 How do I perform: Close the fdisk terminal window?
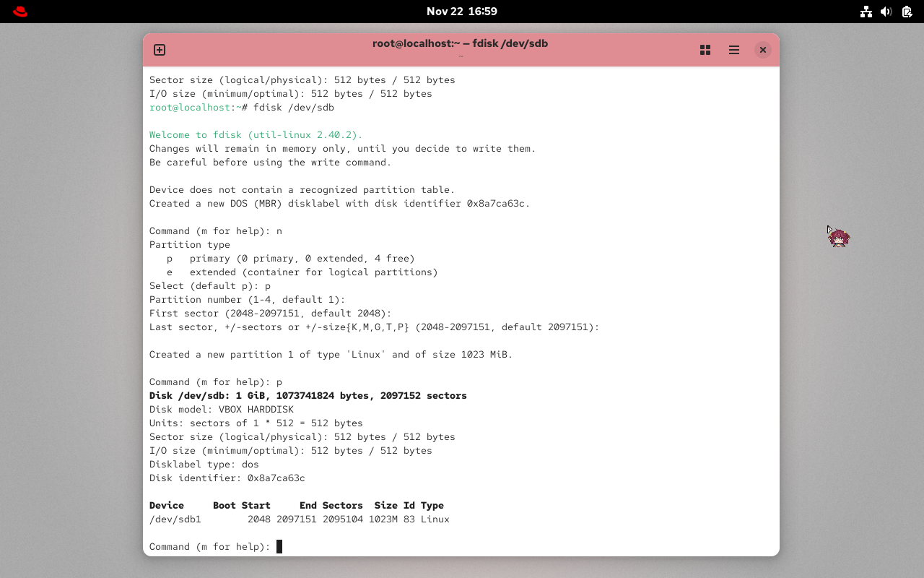[x=762, y=50]
